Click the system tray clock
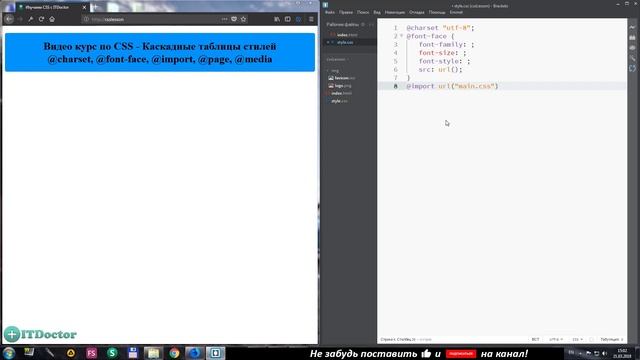Screen dimensions: 640x360 622,353
